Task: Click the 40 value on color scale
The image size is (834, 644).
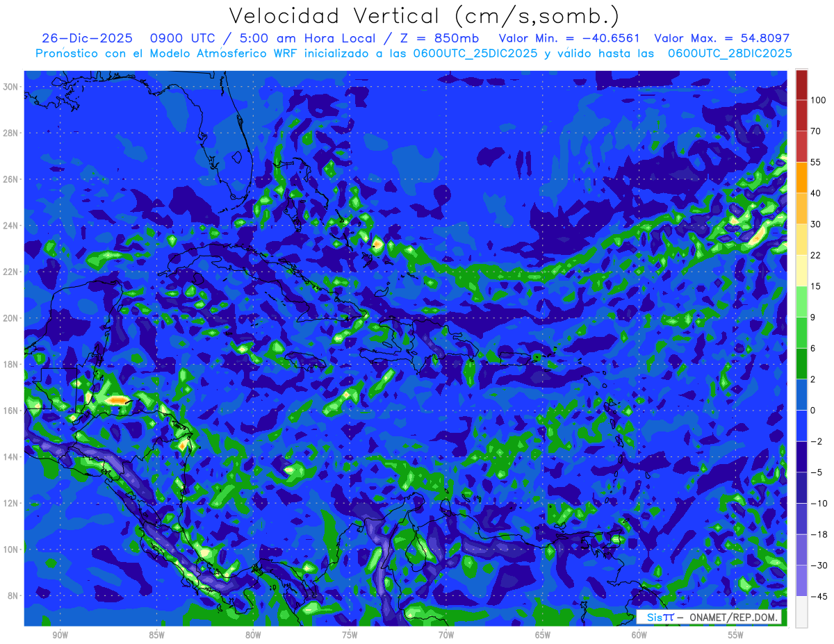Action: click(816, 194)
